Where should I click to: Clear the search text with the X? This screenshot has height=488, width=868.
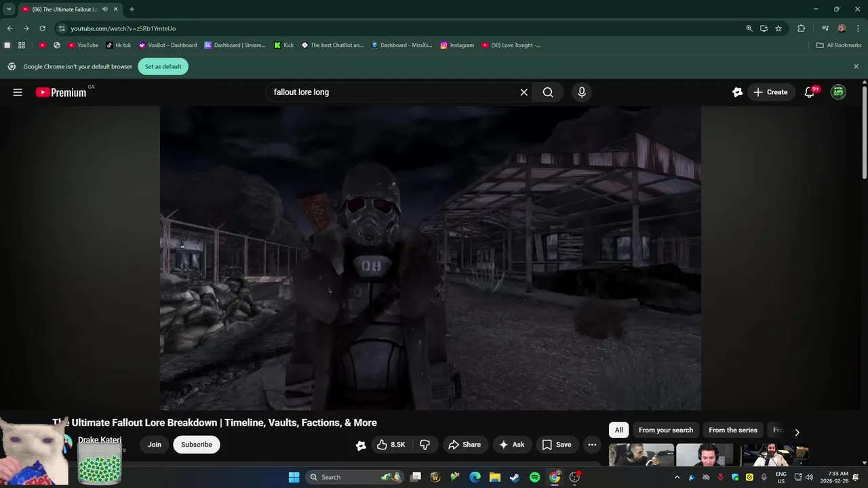(524, 92)
